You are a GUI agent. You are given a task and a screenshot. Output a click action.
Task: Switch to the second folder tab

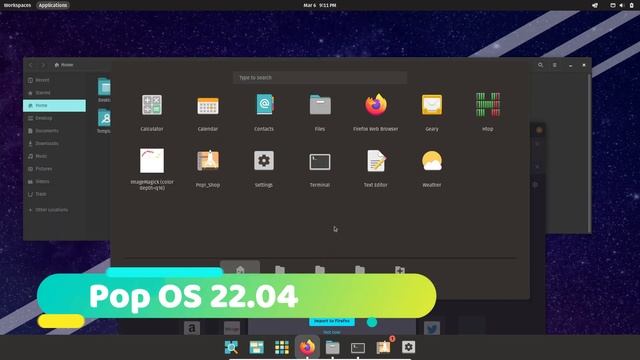click(x=280, y=269)
